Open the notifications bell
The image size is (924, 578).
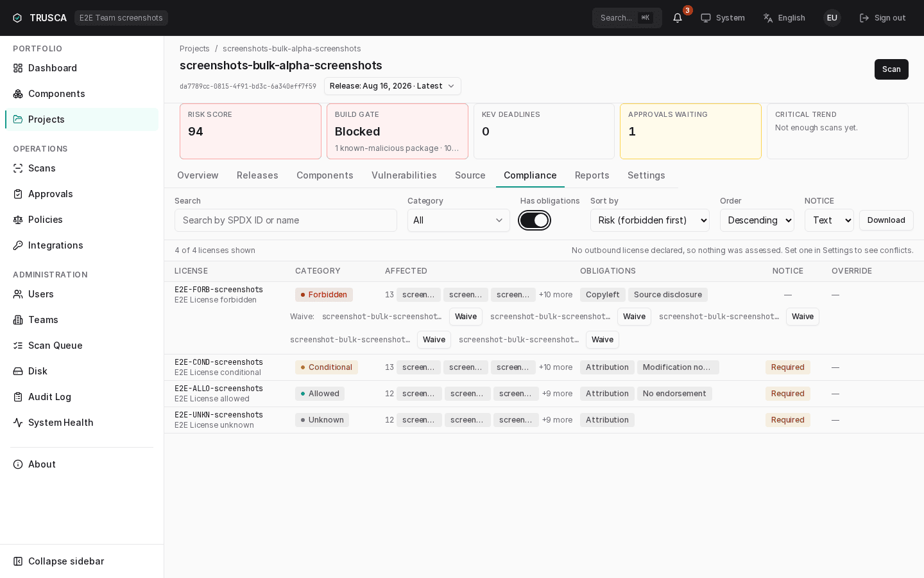pyautogui.click(x=678, y=18)
